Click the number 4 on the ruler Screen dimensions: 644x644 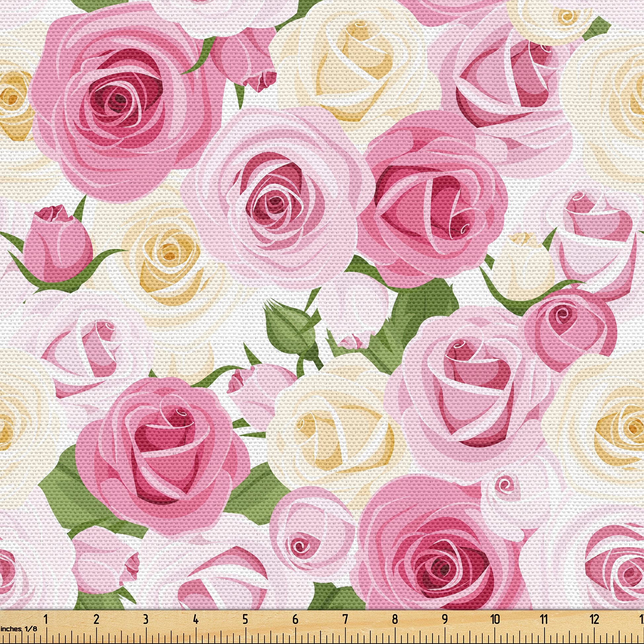coord(196,620)
